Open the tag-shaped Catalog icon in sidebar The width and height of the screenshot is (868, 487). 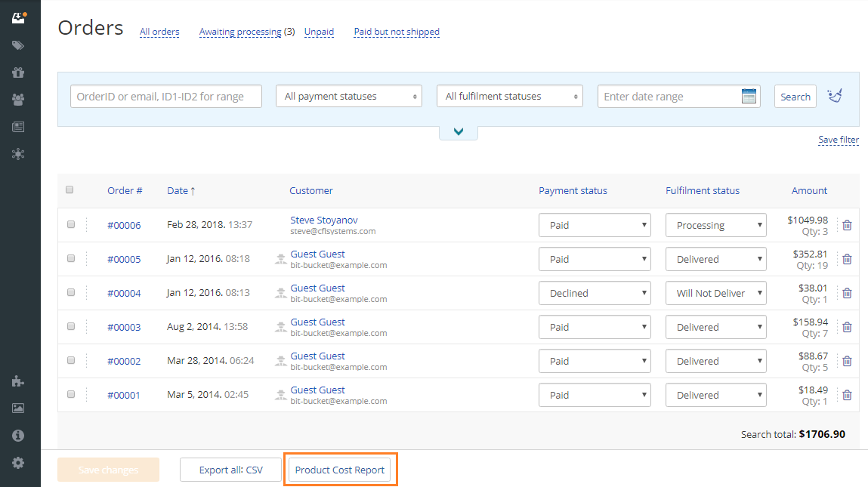pyautogui.click(x=18, y=45)
